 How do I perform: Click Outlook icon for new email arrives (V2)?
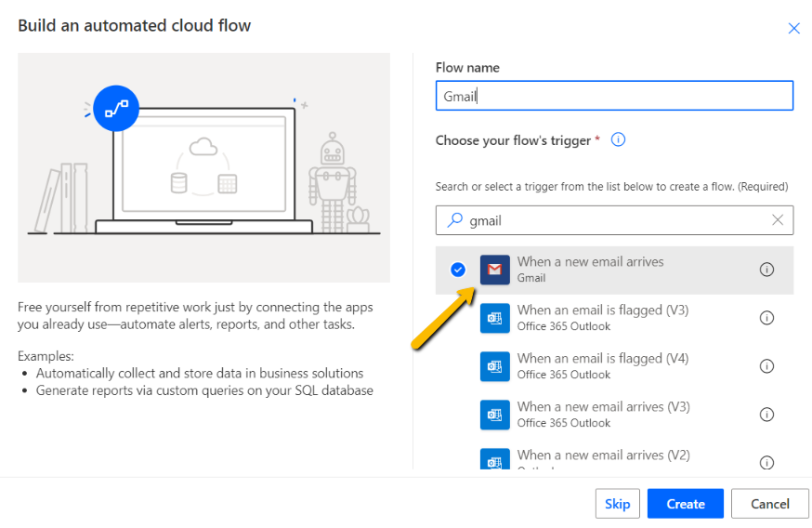pos(494,459)
